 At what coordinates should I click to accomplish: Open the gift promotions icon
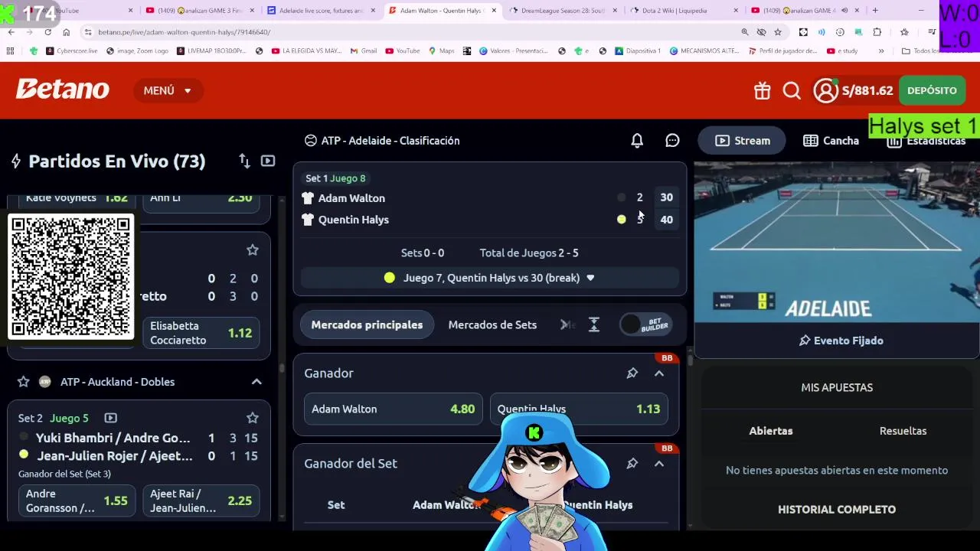pos(762,90)
